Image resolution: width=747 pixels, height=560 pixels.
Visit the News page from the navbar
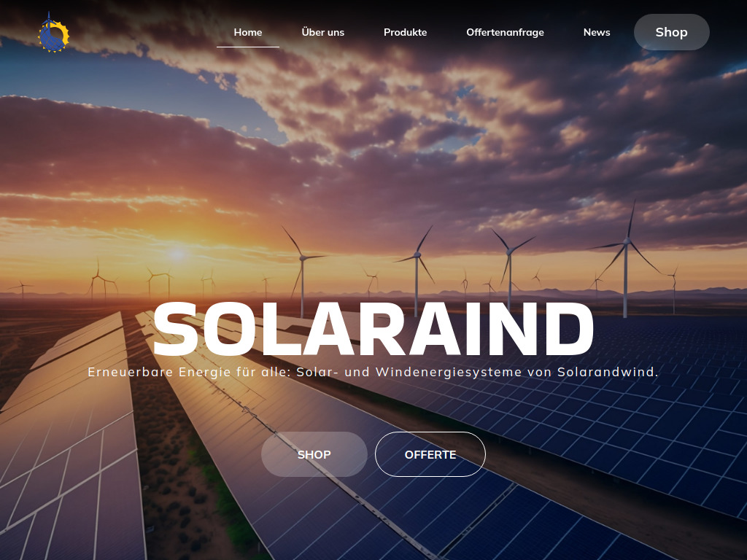[x=597, y=32]
